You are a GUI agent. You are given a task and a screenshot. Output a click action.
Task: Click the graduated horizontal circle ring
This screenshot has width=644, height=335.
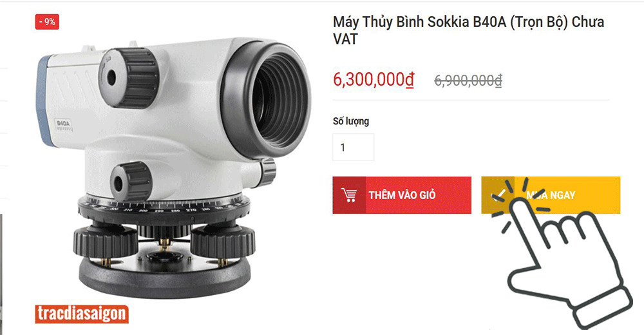[x=164, y=208]
